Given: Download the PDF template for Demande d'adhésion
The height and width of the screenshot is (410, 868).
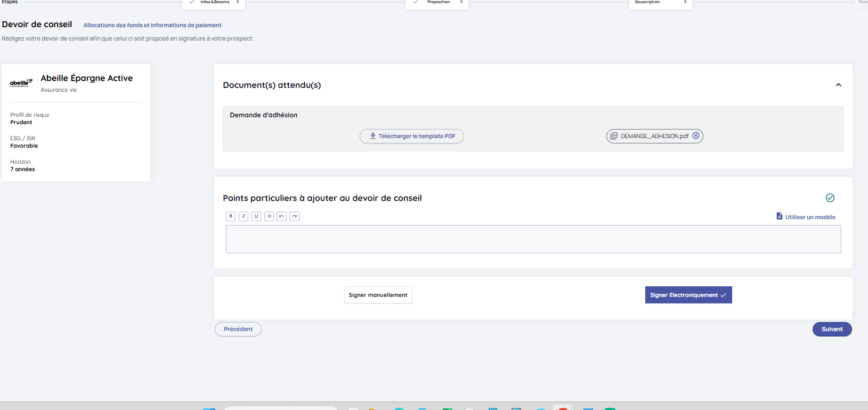Looking at the screenshot, I should 412,136.
